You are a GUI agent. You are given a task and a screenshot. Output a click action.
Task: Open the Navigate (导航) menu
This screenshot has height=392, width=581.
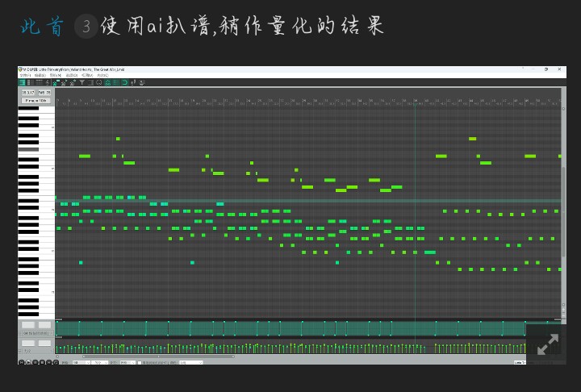coord(55,75)
